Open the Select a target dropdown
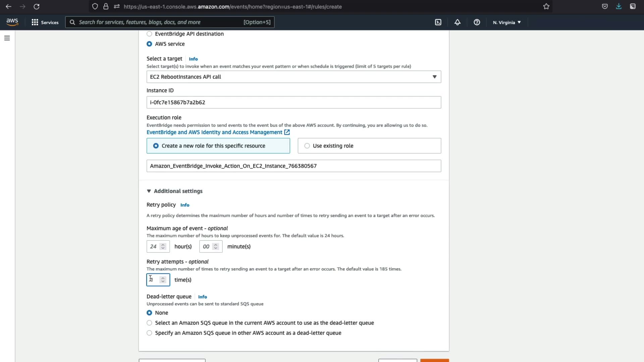 [293, 77]
